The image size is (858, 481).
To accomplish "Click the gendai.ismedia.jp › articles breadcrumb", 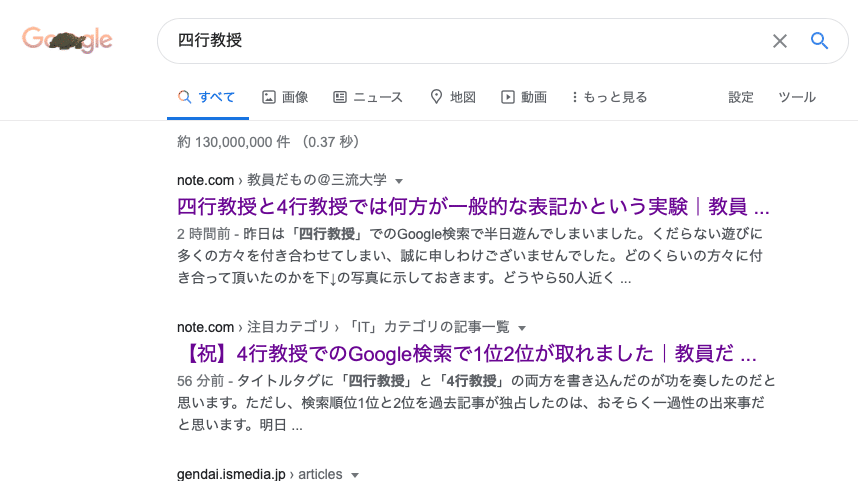I will [259, 474].
